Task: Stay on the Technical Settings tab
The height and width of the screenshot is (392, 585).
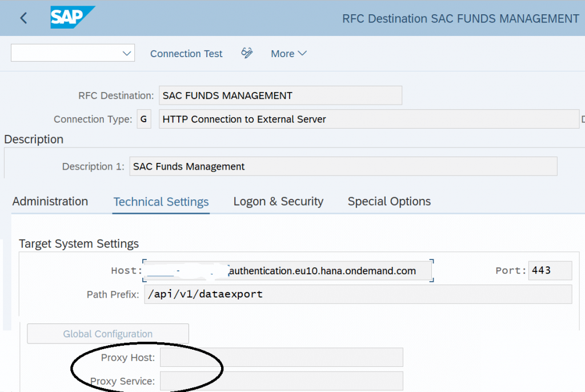Action: click(161, 201)
